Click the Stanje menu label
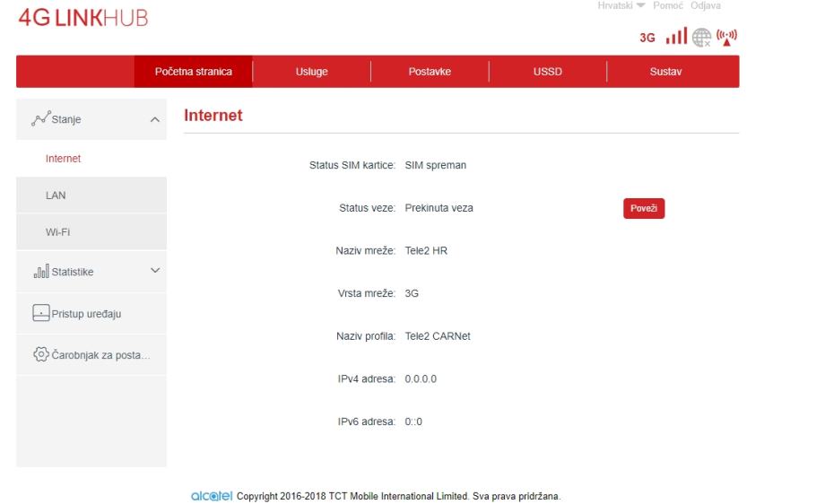Image resolution: width=825 pixels, height=504 pixels. 66,119
